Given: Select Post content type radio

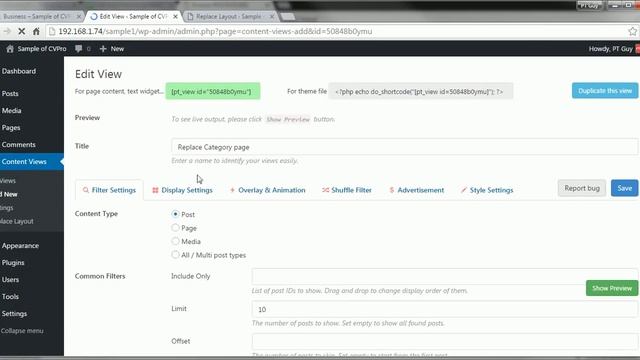Looking at the screenshot, I should (175, 214).
